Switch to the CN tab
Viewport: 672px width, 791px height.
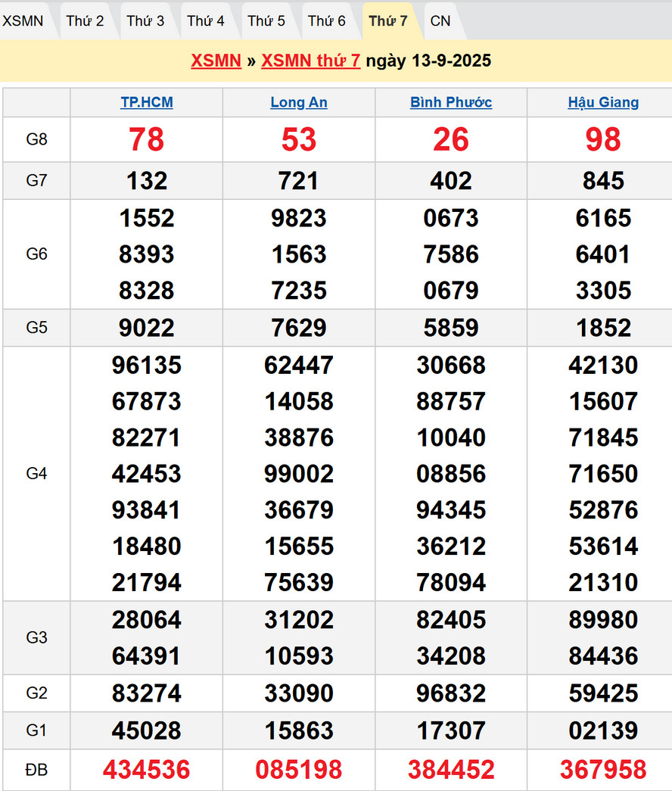pos(440,20)
